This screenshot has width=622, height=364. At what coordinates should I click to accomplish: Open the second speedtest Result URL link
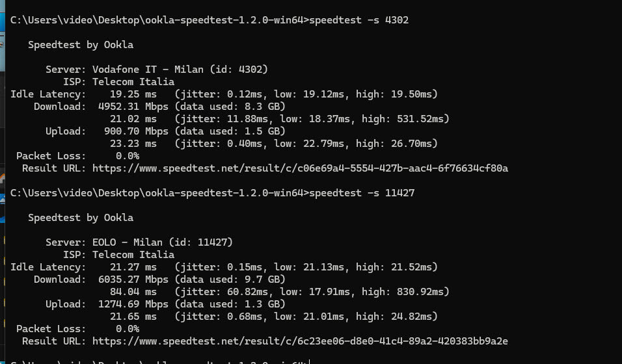pyautogui.click(x=300, y=341)
